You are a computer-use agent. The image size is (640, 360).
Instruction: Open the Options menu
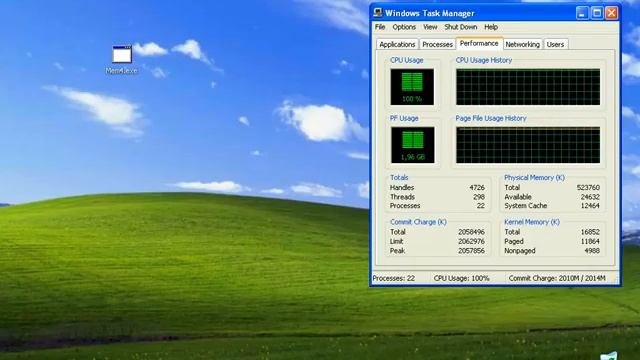404,27
